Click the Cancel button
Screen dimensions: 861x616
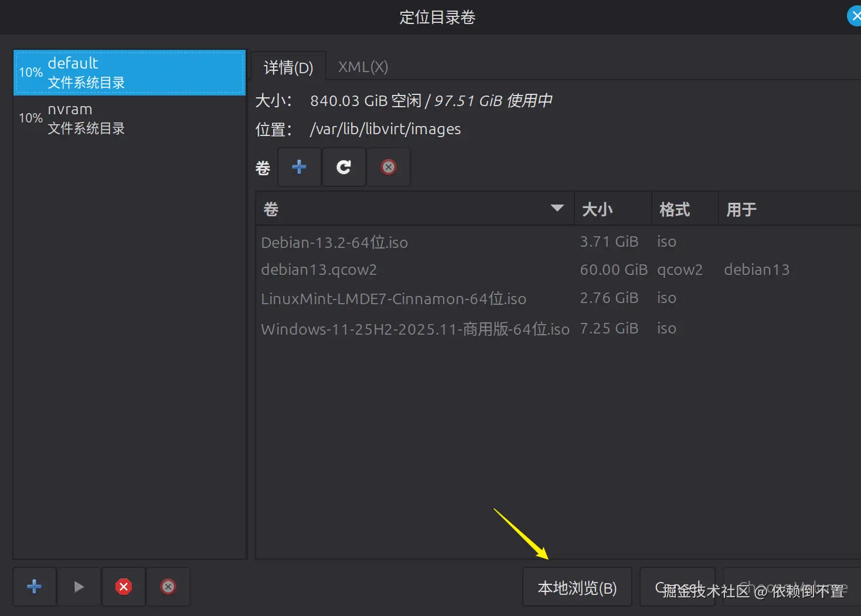(x=678, y=587)
